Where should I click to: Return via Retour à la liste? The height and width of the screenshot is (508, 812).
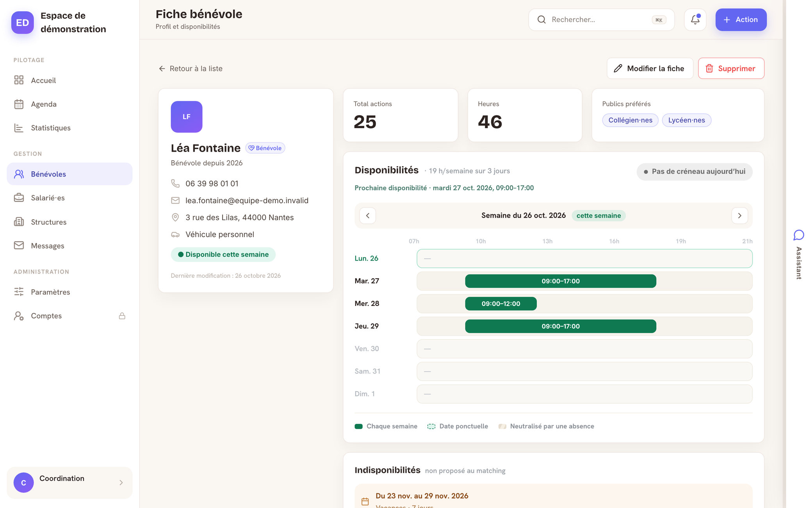(x=191, y=68)
